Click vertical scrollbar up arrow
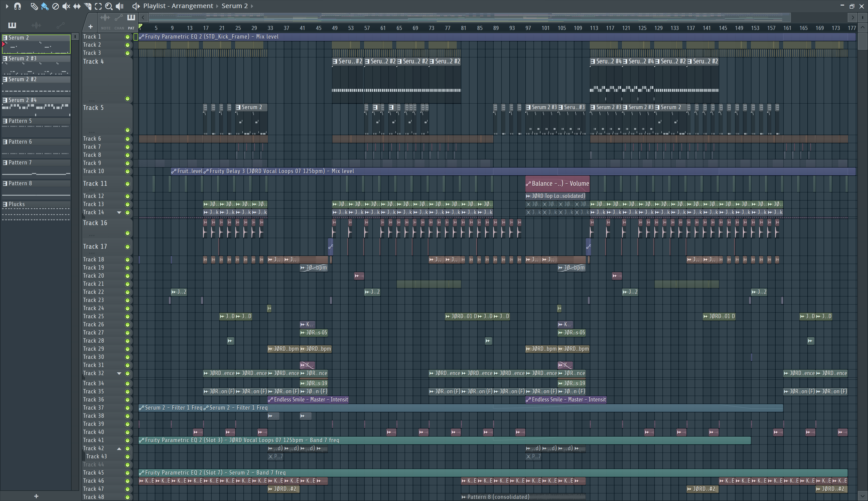The height and width of the screenshot is (501, 868). pyautogui.click(x=862, y=27)
